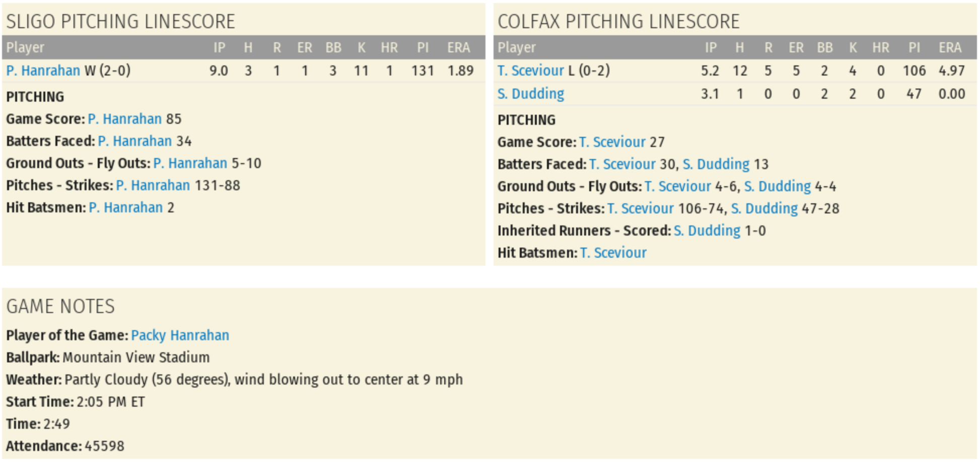Open Packy Hanrahan Player of the Game link
The height and width of the screenshot is (462, 980).
click(x=180, y=335)
